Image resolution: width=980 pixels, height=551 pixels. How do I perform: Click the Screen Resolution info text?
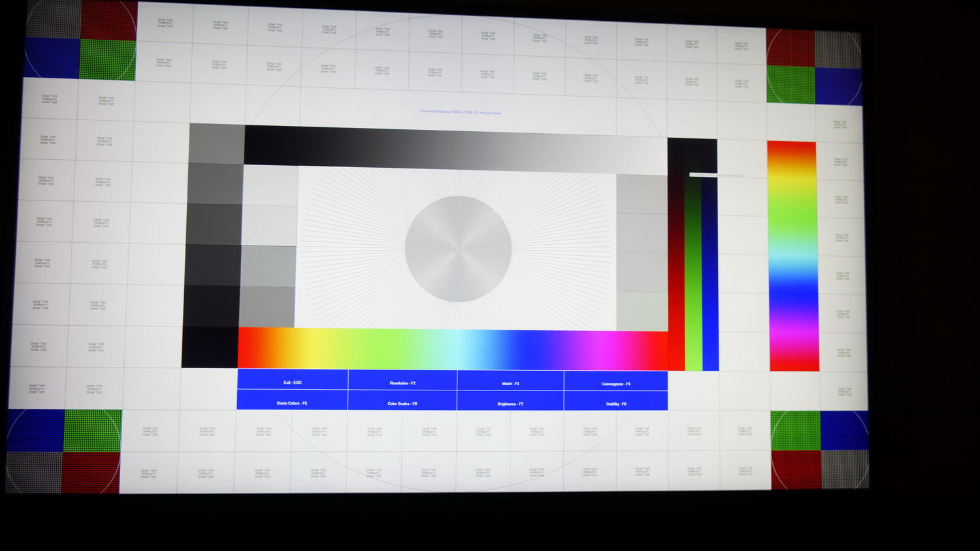click(461, 112)
